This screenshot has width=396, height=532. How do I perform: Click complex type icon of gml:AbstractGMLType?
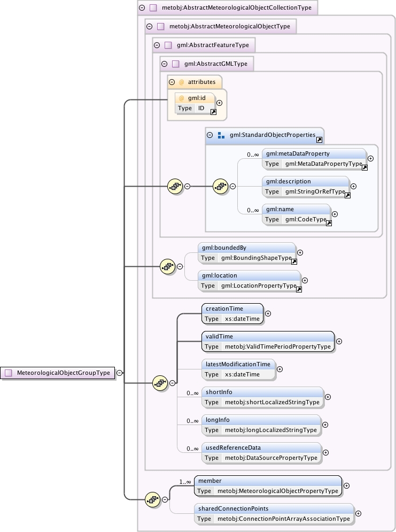pyautogui.click(x=176, y=64)
